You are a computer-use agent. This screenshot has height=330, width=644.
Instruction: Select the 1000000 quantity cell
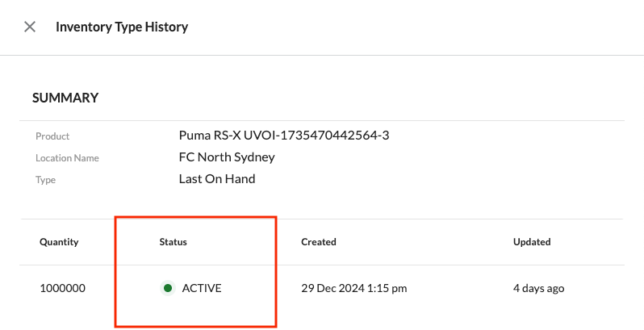62,288
